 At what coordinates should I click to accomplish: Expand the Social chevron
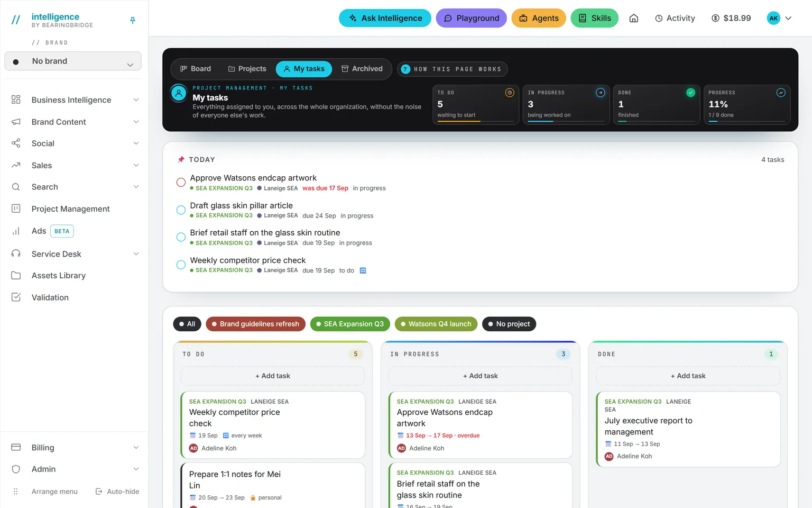136,143
